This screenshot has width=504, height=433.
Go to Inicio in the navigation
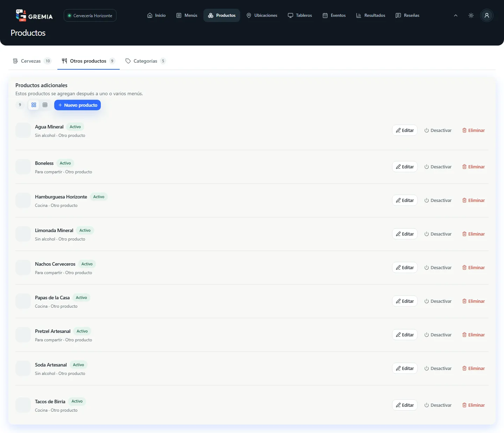tap(156, 15)
